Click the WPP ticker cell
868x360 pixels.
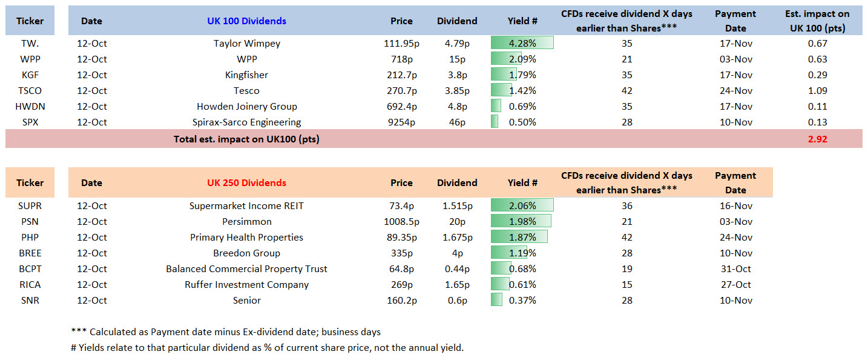click(x=30, y=59)
